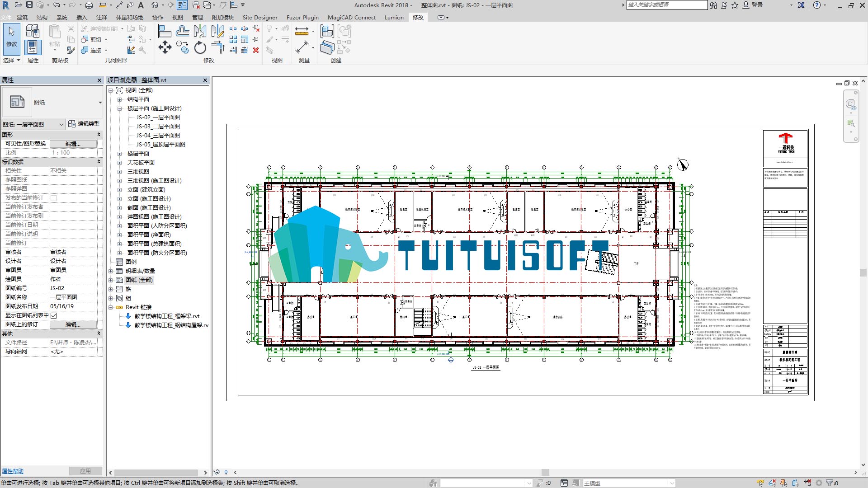Collapse the Revit 链接 tree node
Viewport: 868px width, 488px height.
pyautogui.click(x=111, y=307)
